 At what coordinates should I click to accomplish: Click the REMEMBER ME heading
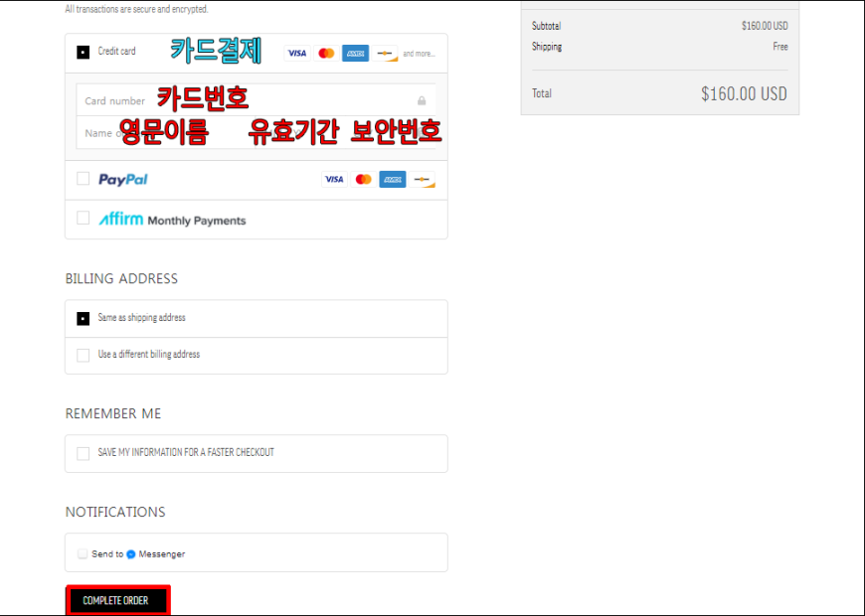(113, 413)
